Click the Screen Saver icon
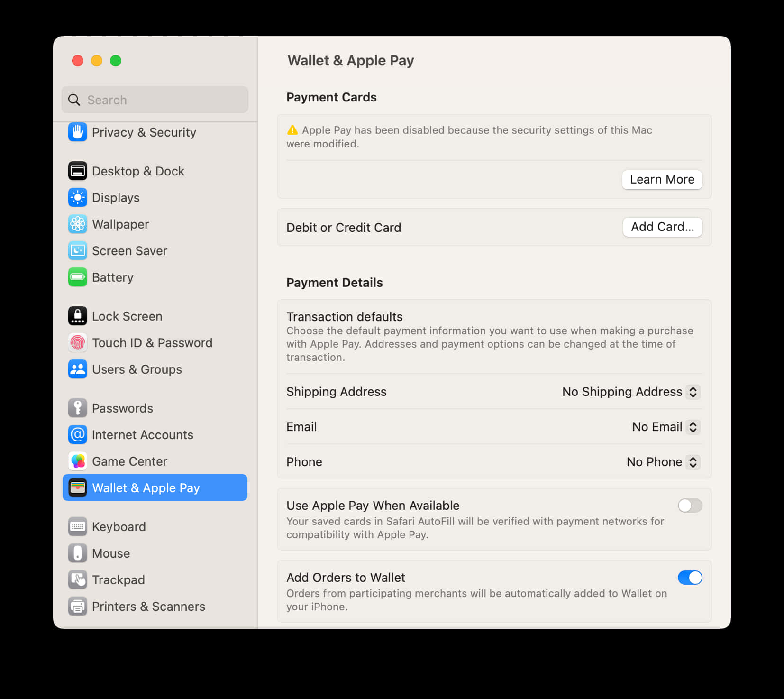784x699 pixels. click(78, 251)
